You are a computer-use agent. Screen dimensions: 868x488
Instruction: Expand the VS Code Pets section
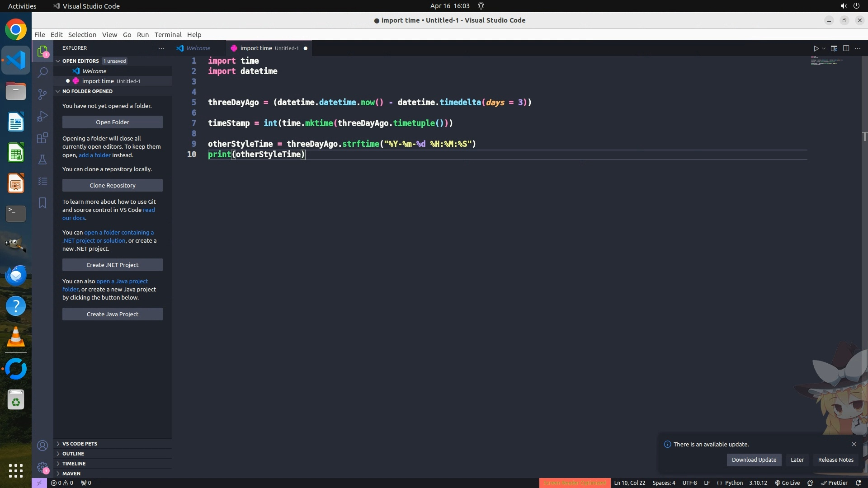[x=80, y=444]
